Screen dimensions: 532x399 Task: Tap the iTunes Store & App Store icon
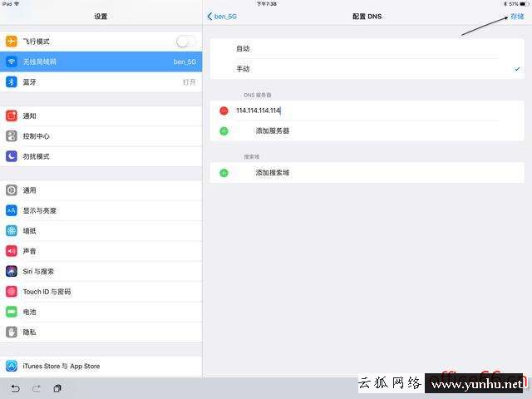(11, 366)
